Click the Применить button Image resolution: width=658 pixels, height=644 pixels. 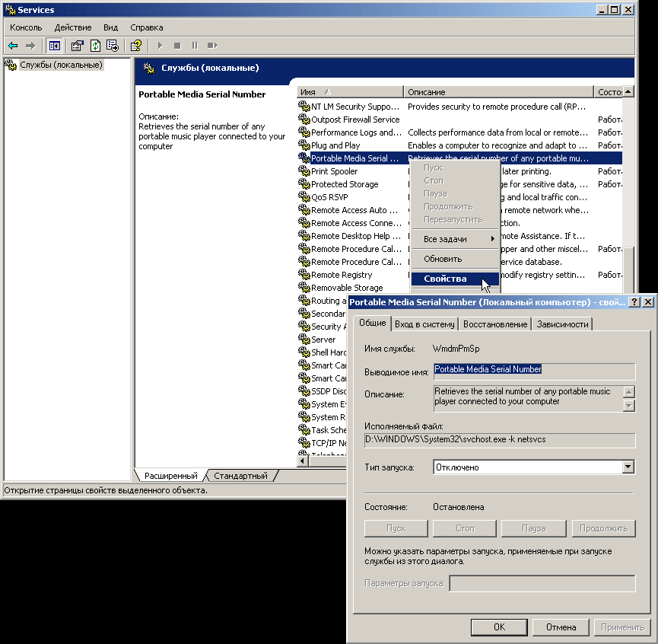tap(622, 626)
